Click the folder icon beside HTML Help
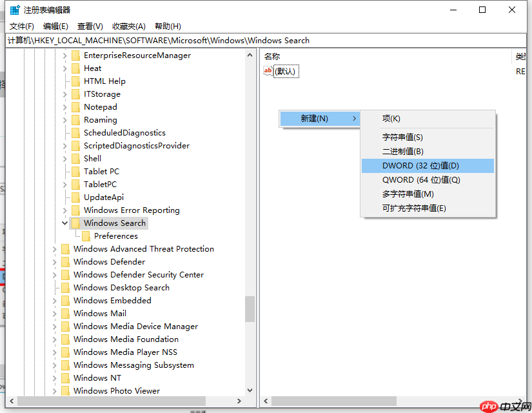This screenshot has height=413, width=532. click(x=76, y=81)
